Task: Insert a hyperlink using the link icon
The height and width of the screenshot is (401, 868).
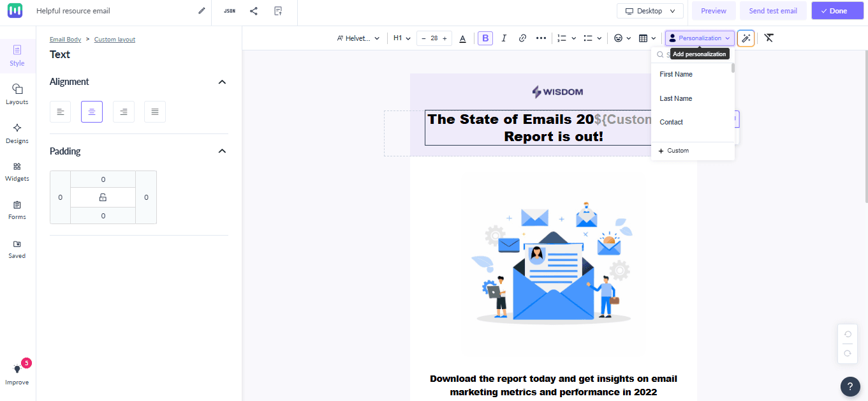Action: coord(522,38)
